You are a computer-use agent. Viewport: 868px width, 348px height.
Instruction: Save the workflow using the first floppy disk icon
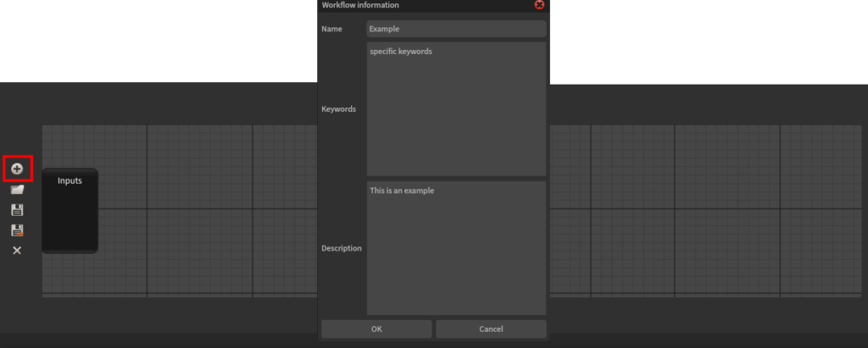[17, 210]
